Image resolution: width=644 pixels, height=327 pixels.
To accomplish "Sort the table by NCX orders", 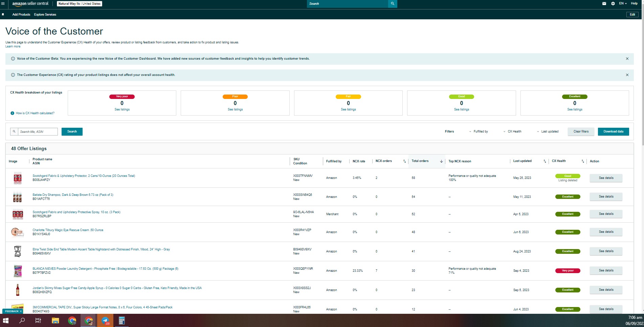I will point(404,161).
